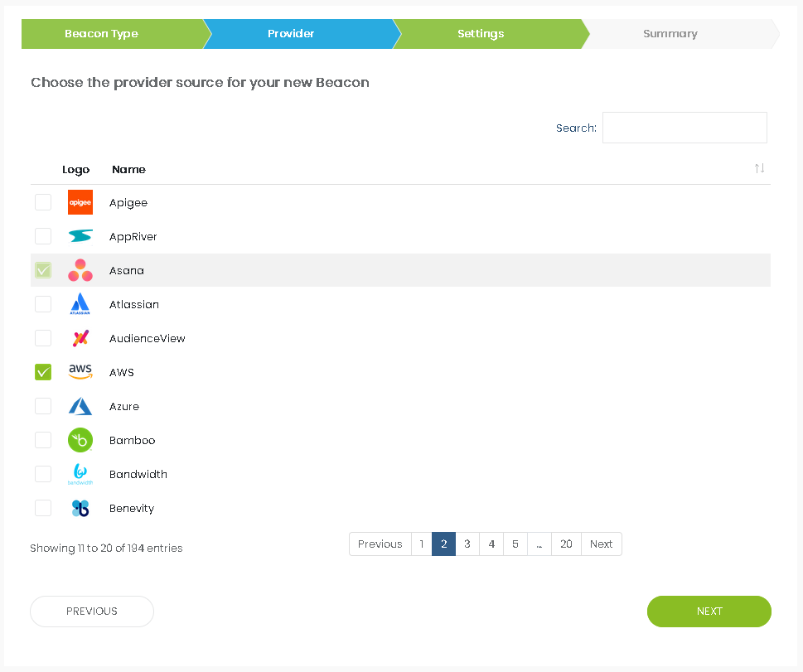Click the Apigee name text
Viewport: 803px width, 672px height.
click(128, 203)
